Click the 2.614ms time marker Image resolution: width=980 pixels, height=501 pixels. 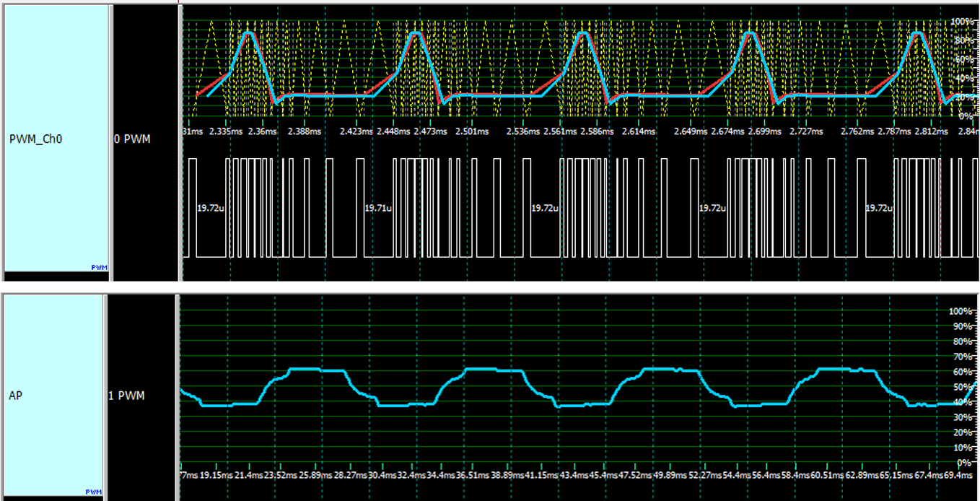click(x=638, y=131)
